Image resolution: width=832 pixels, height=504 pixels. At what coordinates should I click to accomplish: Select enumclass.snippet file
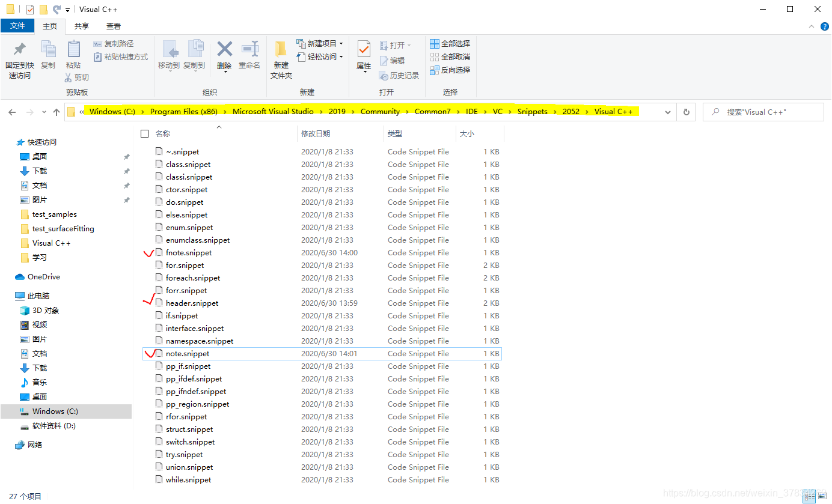tap(198, 240)
